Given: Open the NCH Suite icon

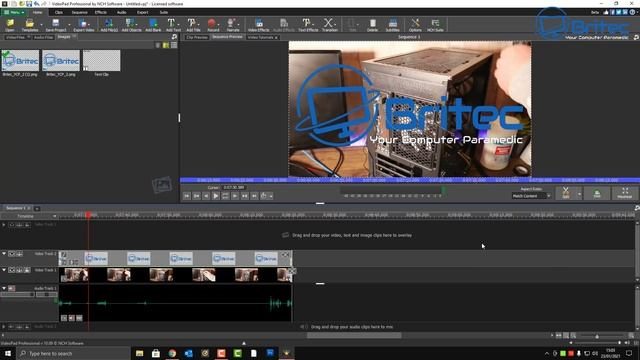Looking at the screenshot, I should (435, 25).
